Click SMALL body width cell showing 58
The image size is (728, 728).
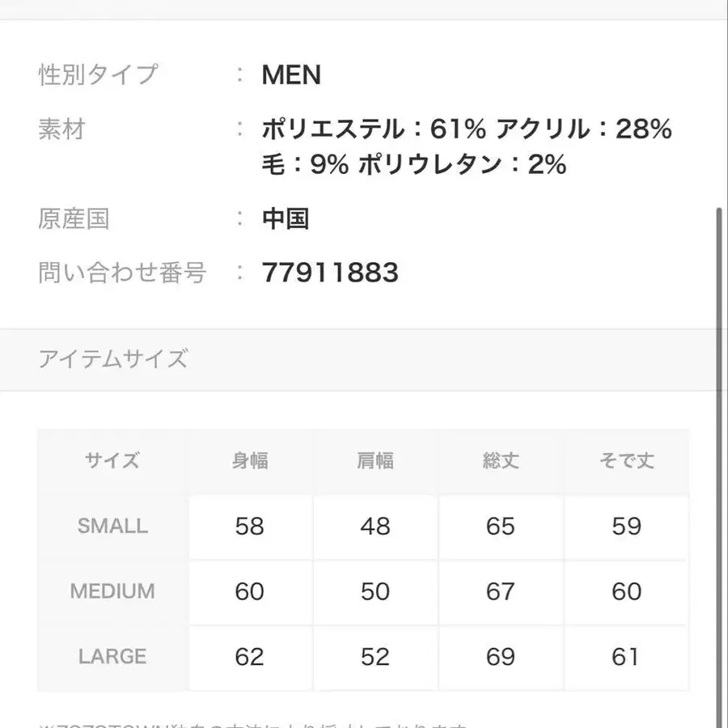[x=250, y=527]
